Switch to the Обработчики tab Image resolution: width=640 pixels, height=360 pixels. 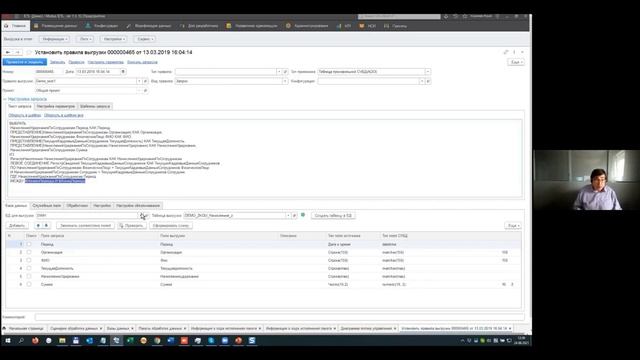[x=77, y=206]
